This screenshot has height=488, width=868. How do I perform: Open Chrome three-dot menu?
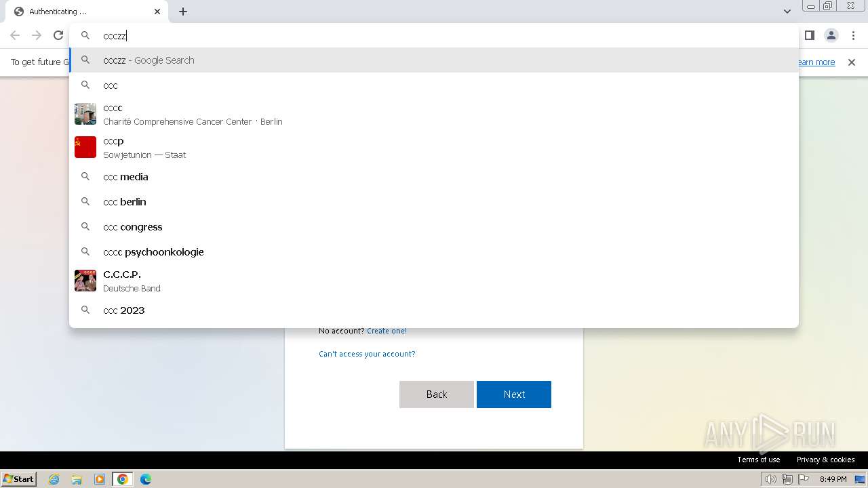(853, 35)
